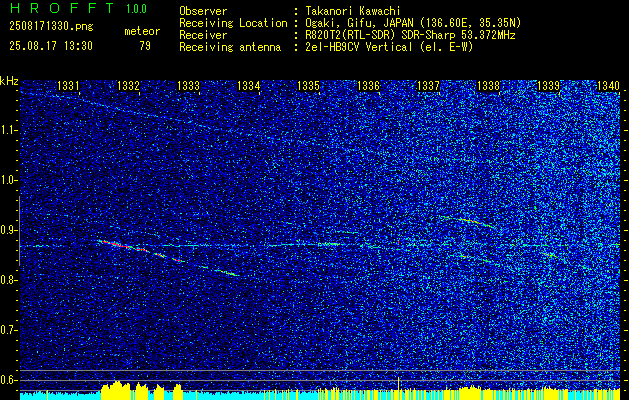629x400 pixels.
Task: Click the tall yellow spike in the level graph
Action: point(398,388)
